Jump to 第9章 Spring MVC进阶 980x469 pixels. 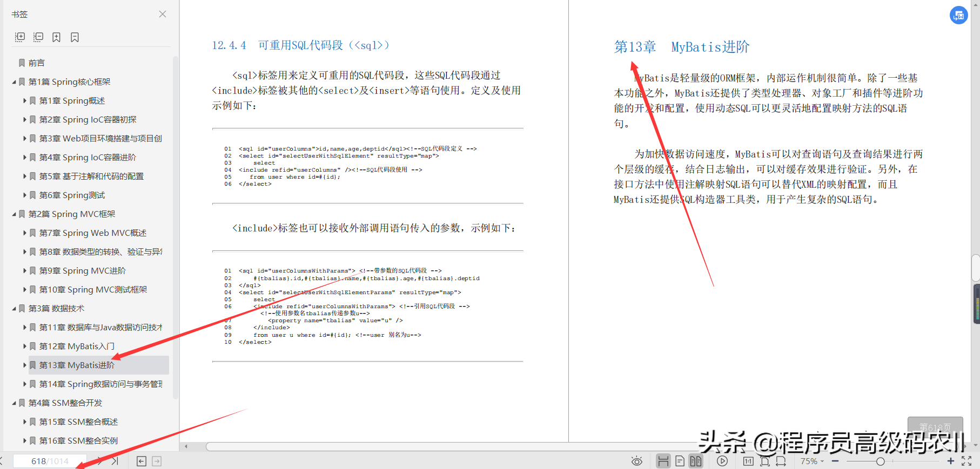click(x=82, y=271)
